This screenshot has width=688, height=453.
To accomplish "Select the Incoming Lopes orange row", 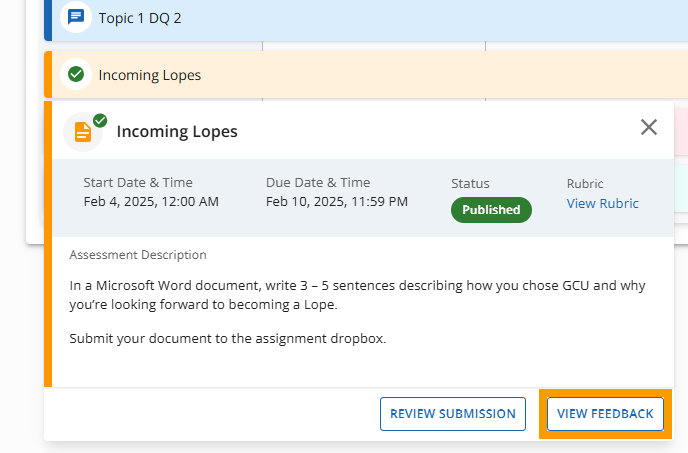I will click(366, 75).
